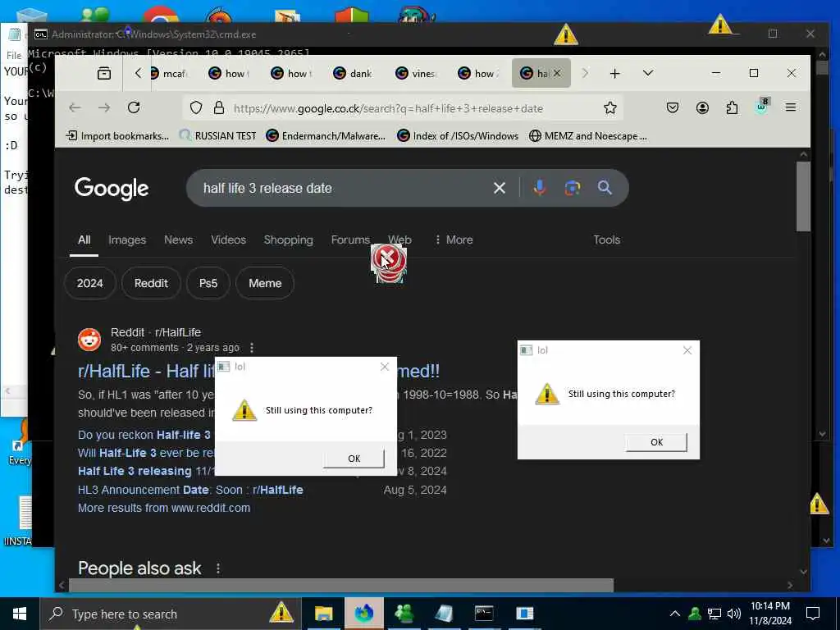Open the Extensions puzzle icon
Screen dimensions: 840x630
pos(732,107)
